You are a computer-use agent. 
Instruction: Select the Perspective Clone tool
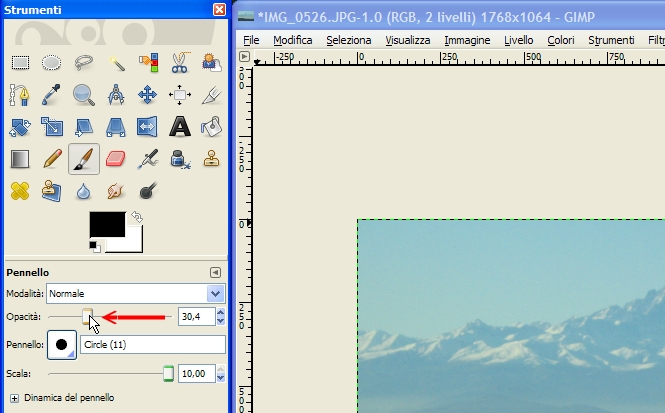tap(51, 191)
